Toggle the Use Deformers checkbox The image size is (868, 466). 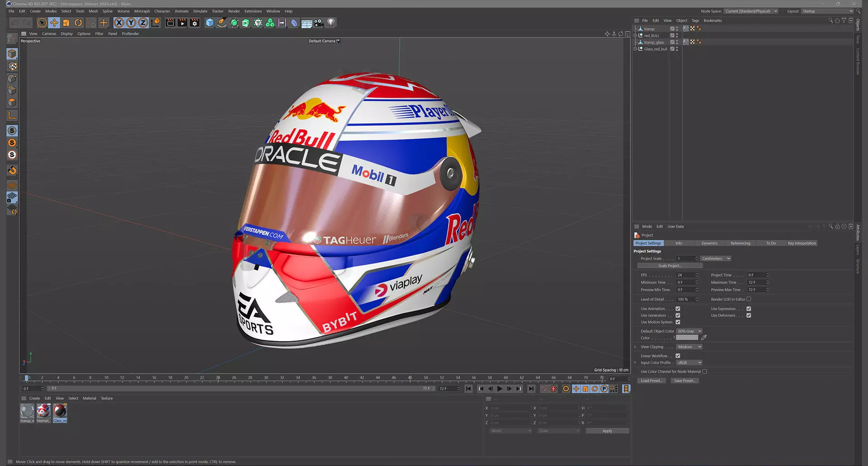(x=749, y=315)
